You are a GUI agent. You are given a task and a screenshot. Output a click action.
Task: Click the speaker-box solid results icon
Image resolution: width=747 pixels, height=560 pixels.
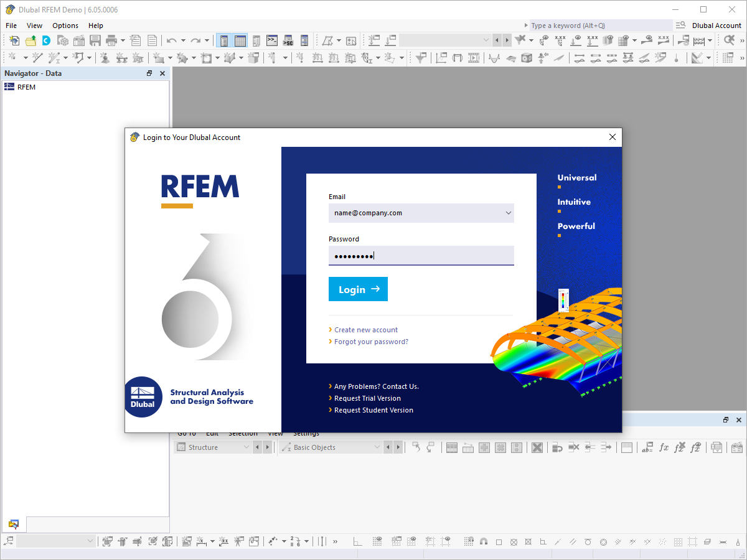[527, 58]
